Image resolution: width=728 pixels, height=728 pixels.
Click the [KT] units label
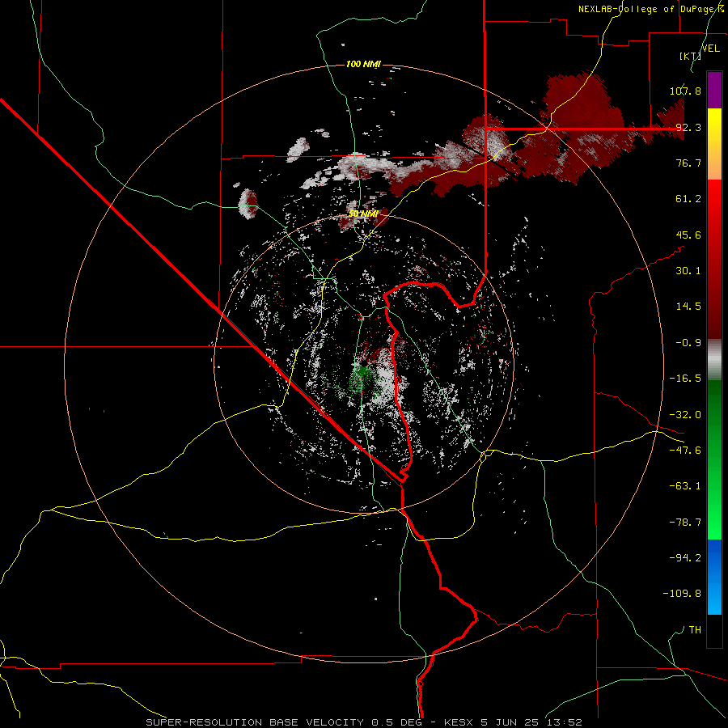[690, 56]
